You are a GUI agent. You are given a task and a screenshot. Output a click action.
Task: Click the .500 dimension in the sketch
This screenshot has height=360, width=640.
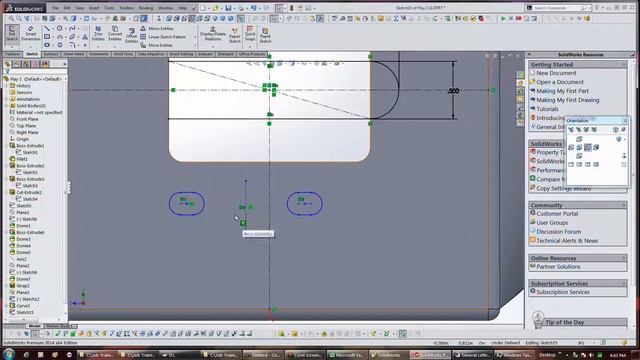pos(453,91)
